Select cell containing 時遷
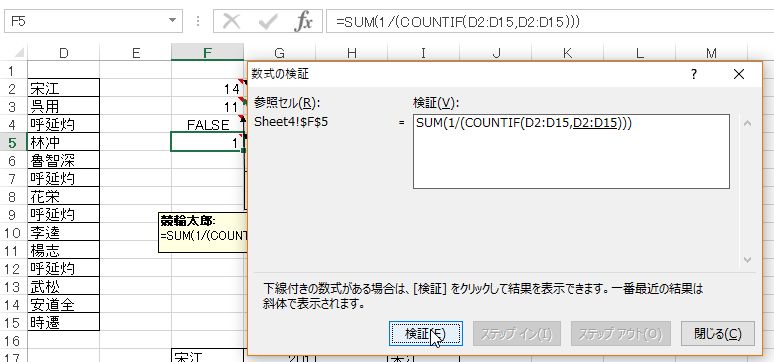This screenshot has width=774, height=362. tap(64, 322)
